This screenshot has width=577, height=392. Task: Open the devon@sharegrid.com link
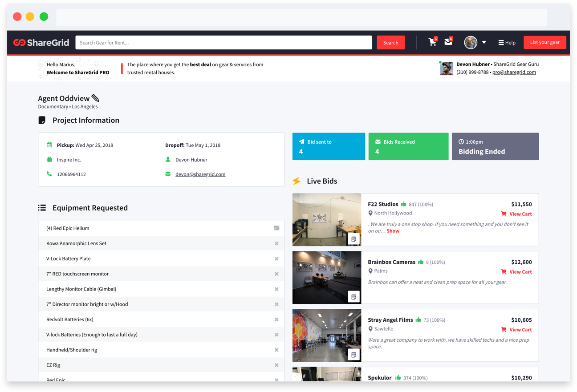pos(200,174)
